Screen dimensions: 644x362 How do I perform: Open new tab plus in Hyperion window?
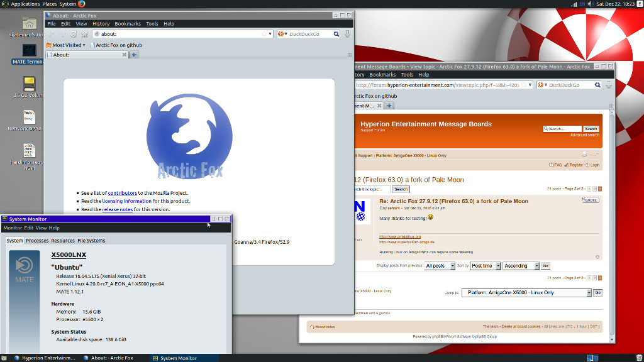[389, 106]
